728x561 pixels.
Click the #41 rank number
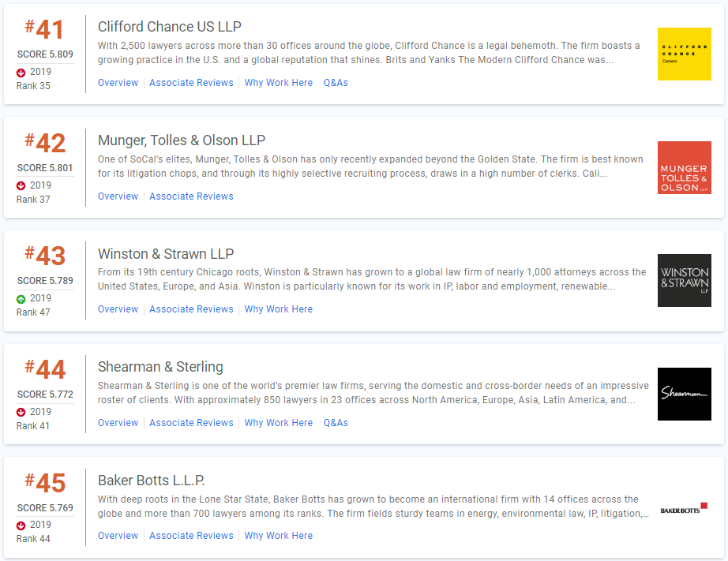44,30
